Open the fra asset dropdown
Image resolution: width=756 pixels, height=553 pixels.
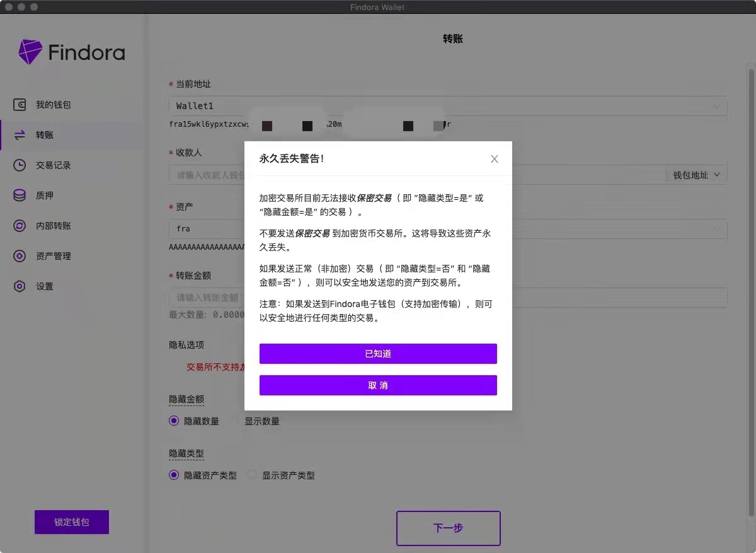tap(448, 229)
